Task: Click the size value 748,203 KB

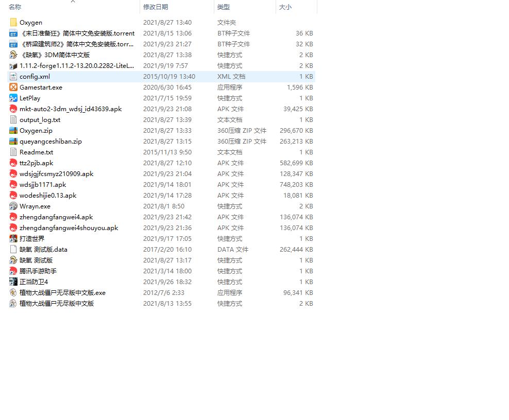Action: pos(296,185)
